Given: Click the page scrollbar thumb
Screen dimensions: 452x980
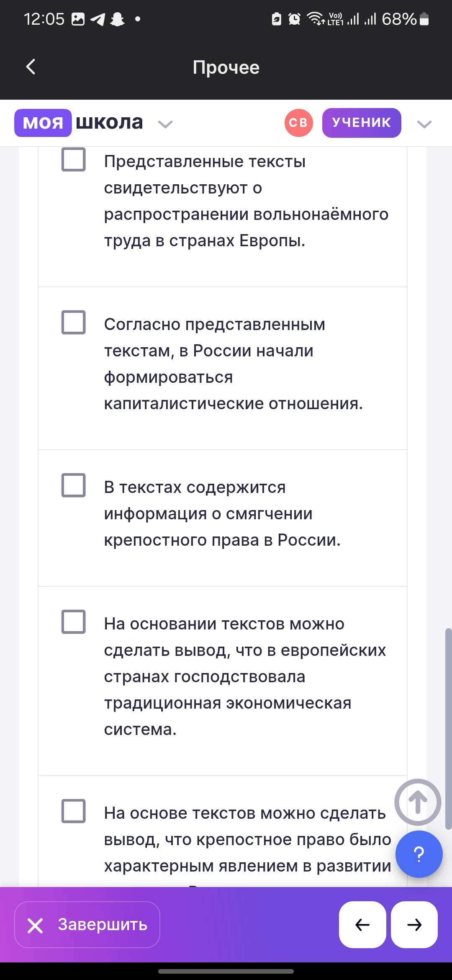Looking at the screenshot, I should click(448, 729).
